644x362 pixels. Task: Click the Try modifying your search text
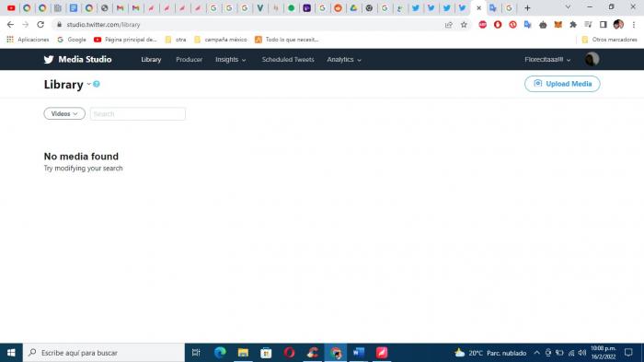click(84, 169)
